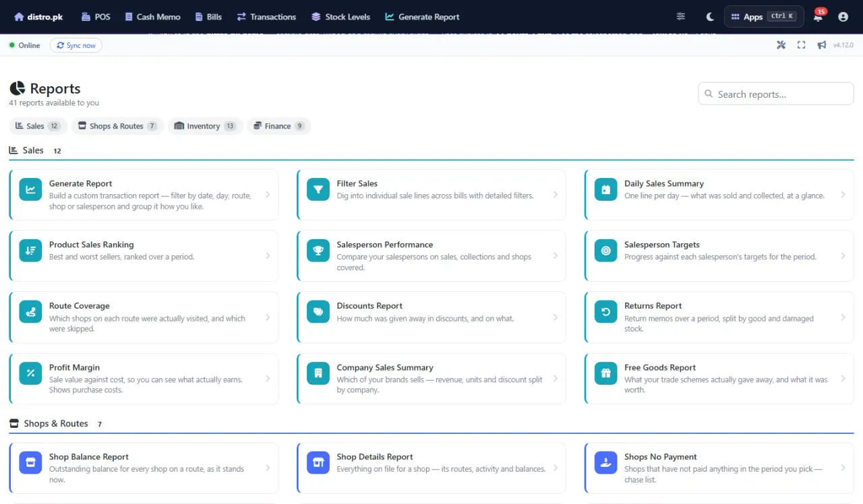Click the Shop Details Report shop icon
Viewport: 863px width, 504px height.
pos(318,463)
